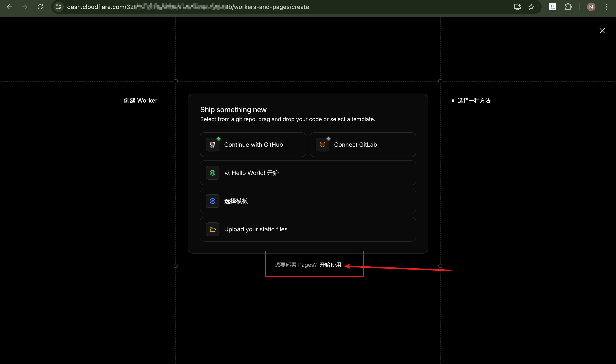Click the blue compass template icon
The width and height of the screenshot is (616, 364).
coord(212,201)
